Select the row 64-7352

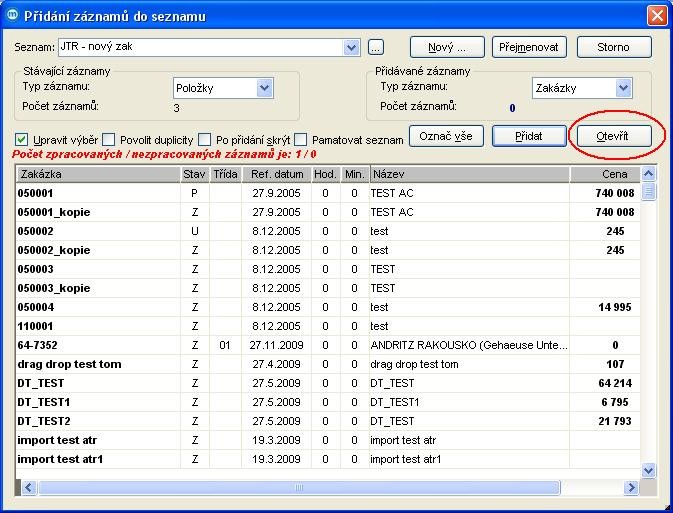coord(328,345)
